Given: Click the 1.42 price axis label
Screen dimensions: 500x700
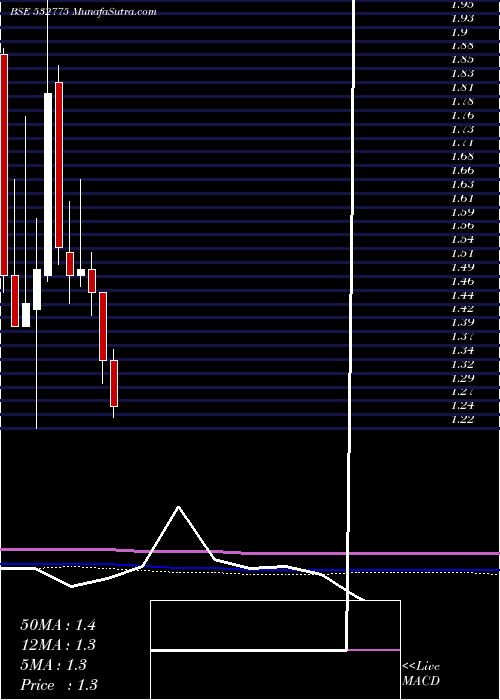Looking at the screenshot, I should click(x=462, y=308).
